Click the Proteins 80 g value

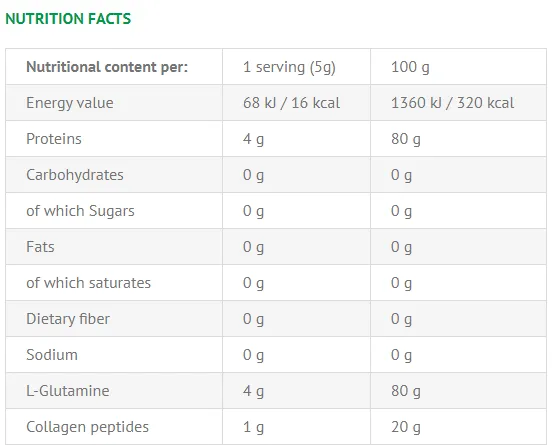point(406,139)
